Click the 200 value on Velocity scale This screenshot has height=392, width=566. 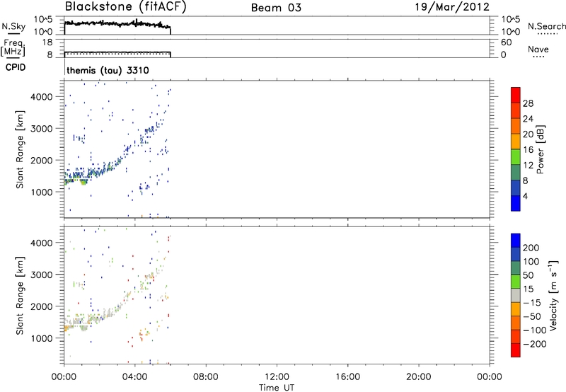pos(531,248)
